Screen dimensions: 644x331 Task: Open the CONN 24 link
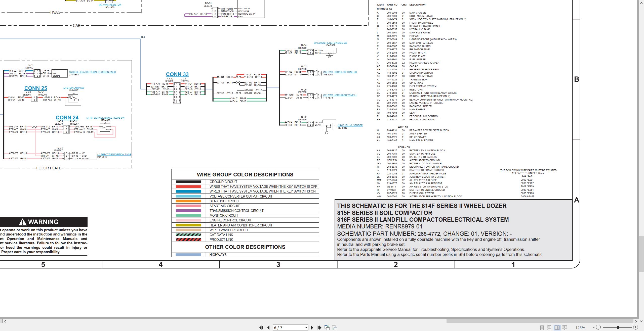(x=67, y=118)
